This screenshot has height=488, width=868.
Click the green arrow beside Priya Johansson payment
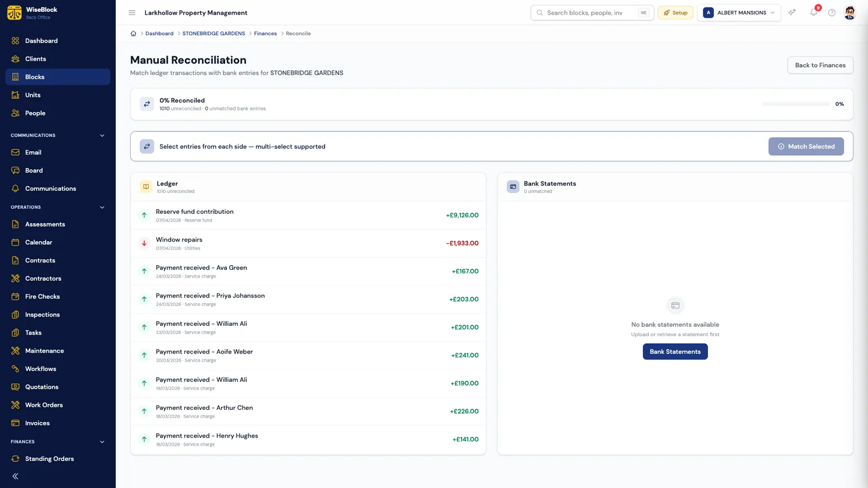point(144,299)
